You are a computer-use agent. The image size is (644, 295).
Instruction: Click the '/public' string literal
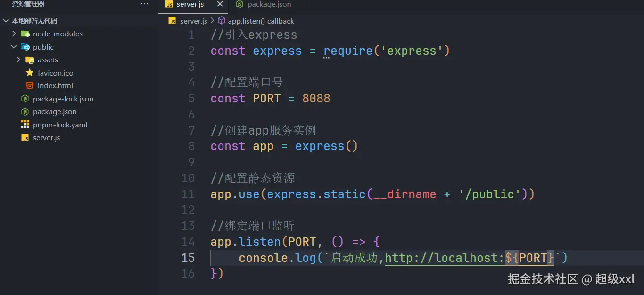click(x=489, y=194)
